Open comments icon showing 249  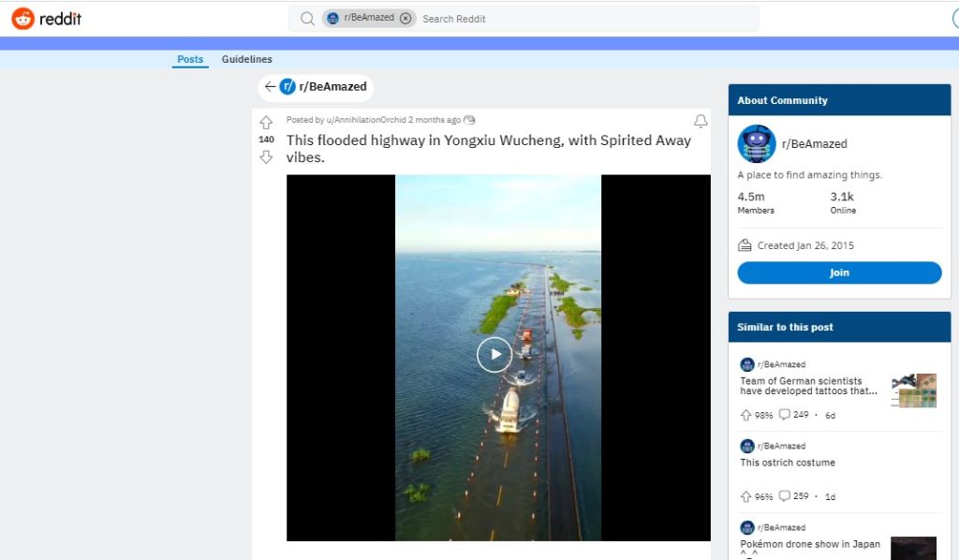pos(784,415)
